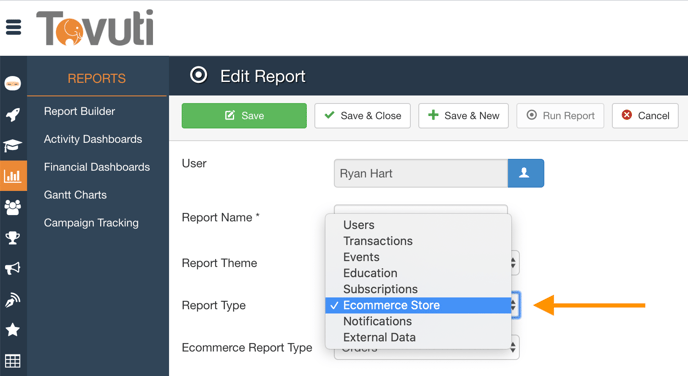Click the Report Theme label

click(219, 263)
